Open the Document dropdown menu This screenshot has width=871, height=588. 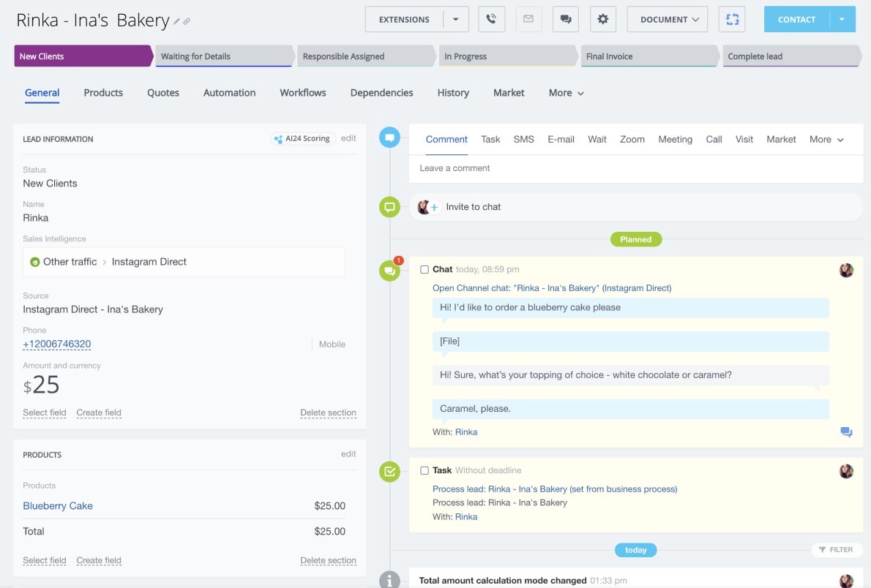point(667,20)
